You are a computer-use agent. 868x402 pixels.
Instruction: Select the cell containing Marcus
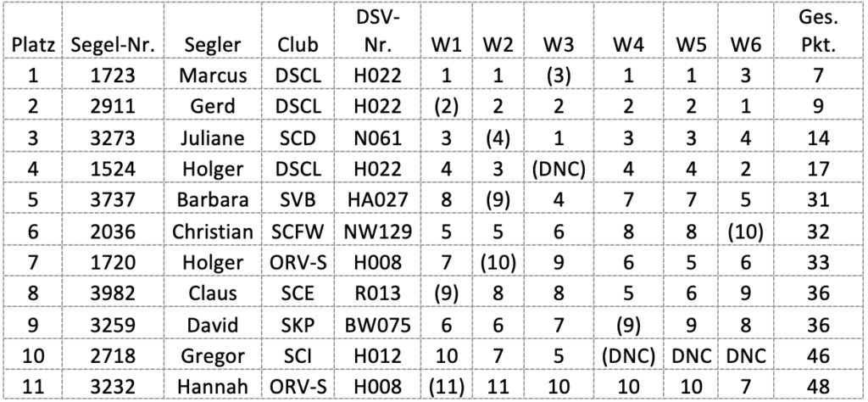coord(213,74)
